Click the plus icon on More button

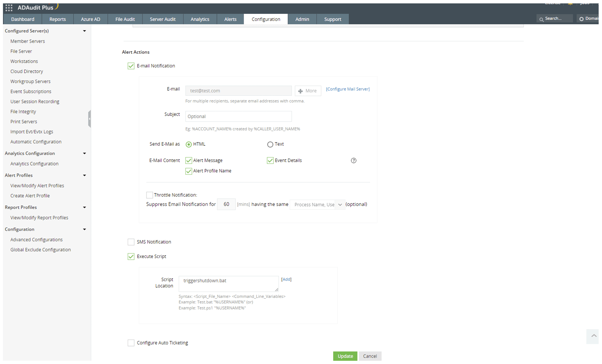coord(300,91)
